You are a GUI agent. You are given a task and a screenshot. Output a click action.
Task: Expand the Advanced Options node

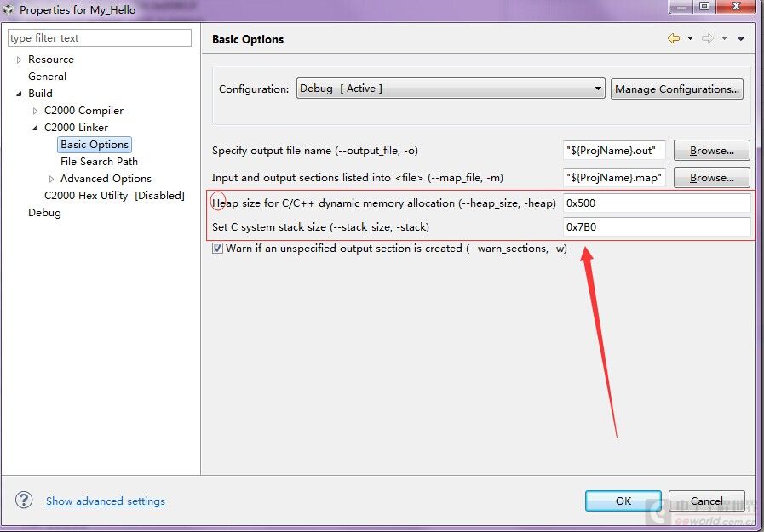[51, 179]
